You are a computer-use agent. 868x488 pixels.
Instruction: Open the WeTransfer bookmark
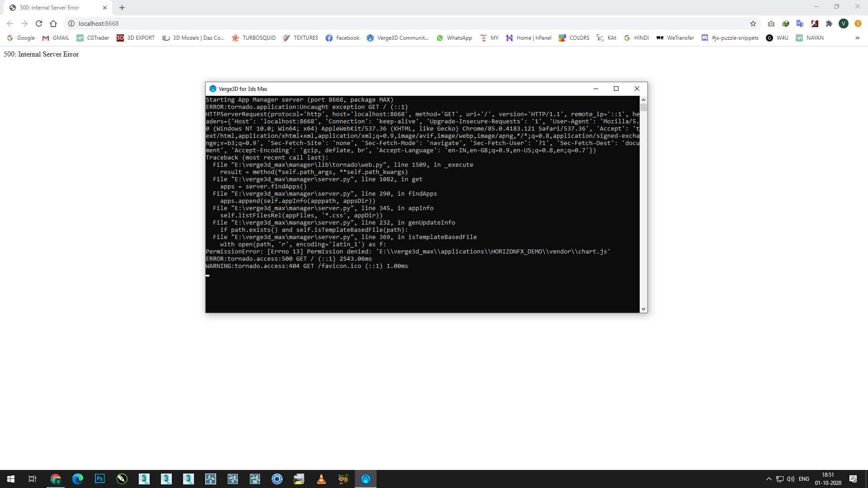(x=675, y=38)
